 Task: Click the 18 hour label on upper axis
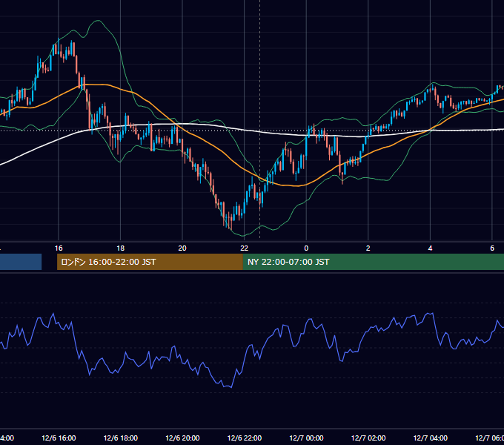tap(121, 248)
